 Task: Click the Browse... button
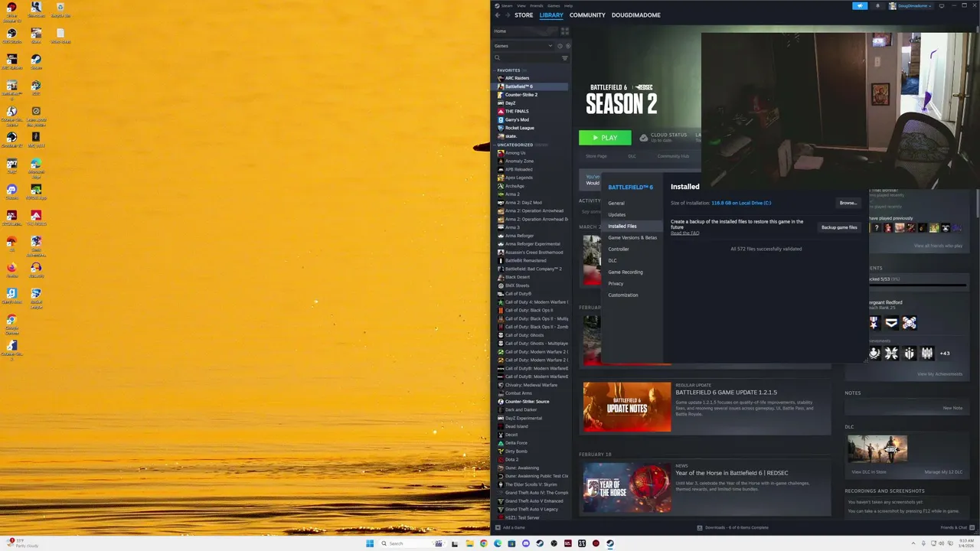tap(848, 203)
